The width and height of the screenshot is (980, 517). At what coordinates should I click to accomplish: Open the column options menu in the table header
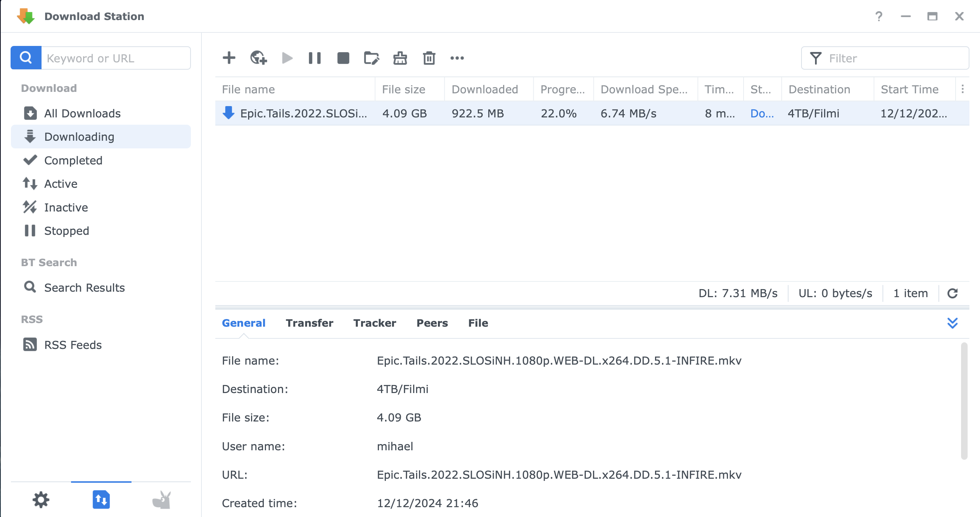963,89
